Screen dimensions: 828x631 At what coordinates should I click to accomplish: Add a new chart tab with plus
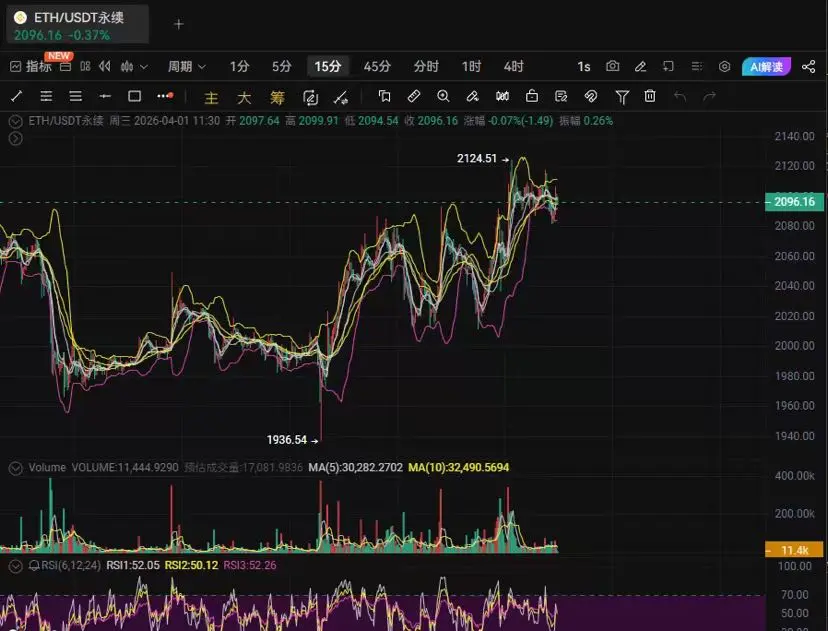point(179,24)
